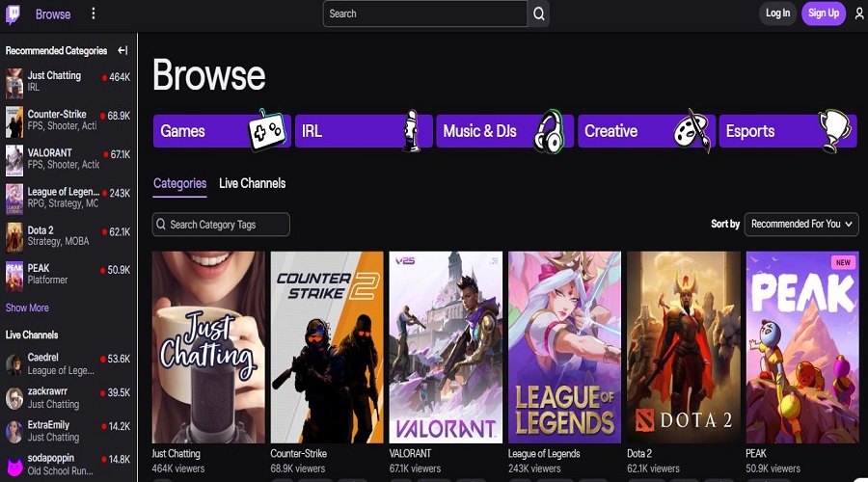Image resolution: width=868 pixels, height=482 pixels.
Task: Click the Sign Up button
Action: pyautogui.click(x=824, y=13)
